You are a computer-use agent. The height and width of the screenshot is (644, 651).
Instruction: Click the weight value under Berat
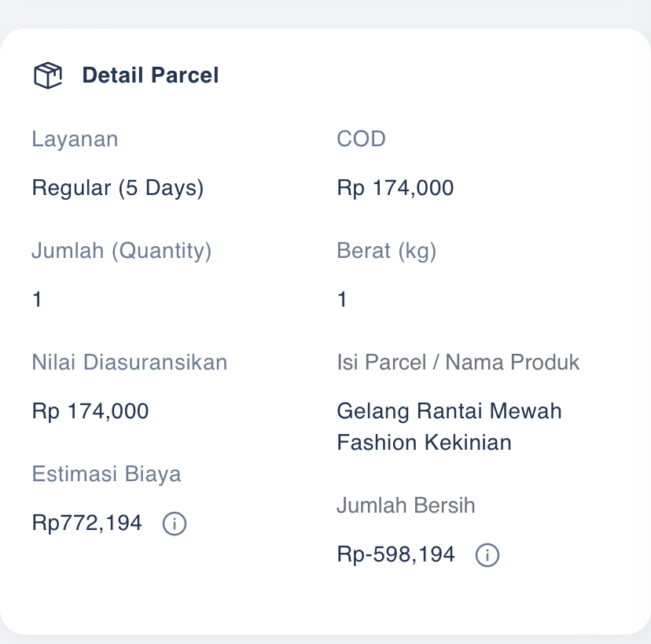(x=342, y=300)
